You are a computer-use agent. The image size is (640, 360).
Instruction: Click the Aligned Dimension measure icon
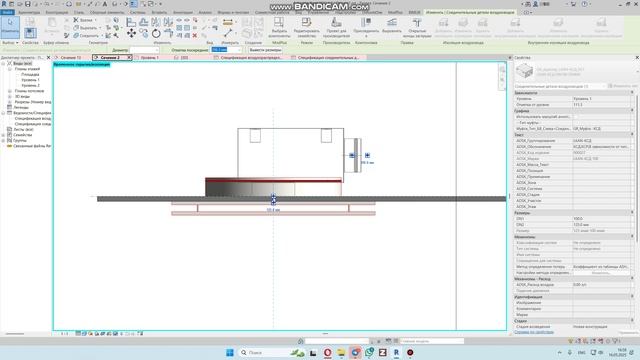coord(228,22)
